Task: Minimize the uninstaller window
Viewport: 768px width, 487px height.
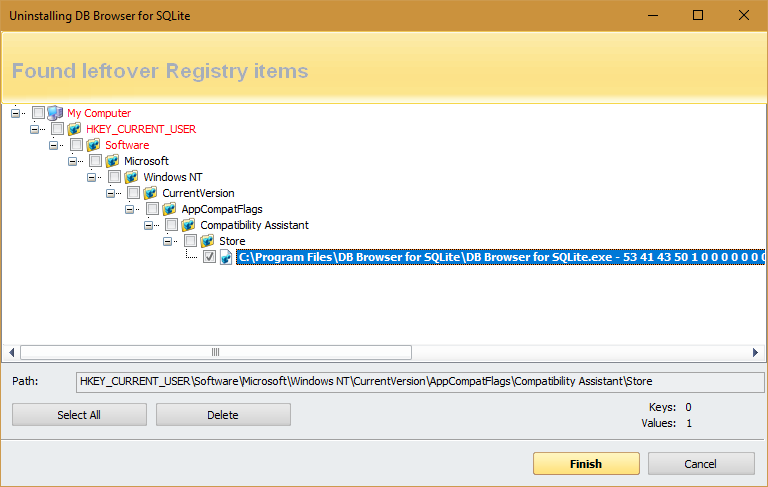Action: coord(653,15)
